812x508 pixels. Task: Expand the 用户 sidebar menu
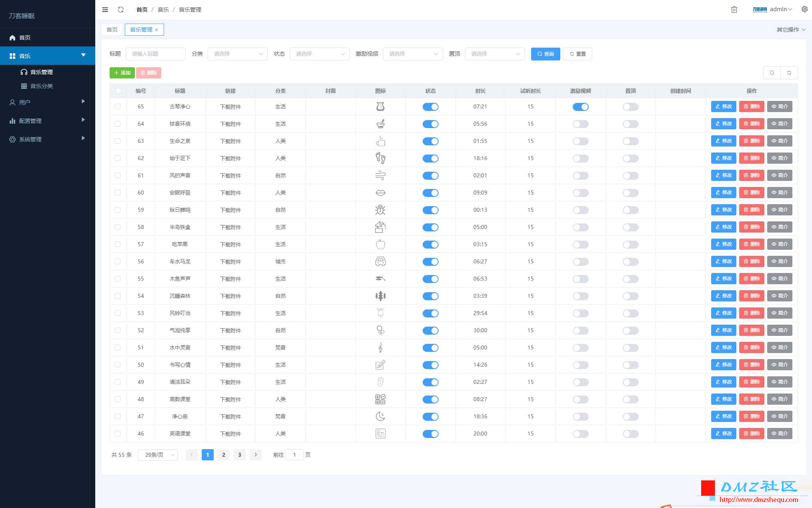[x=48, y=102]
